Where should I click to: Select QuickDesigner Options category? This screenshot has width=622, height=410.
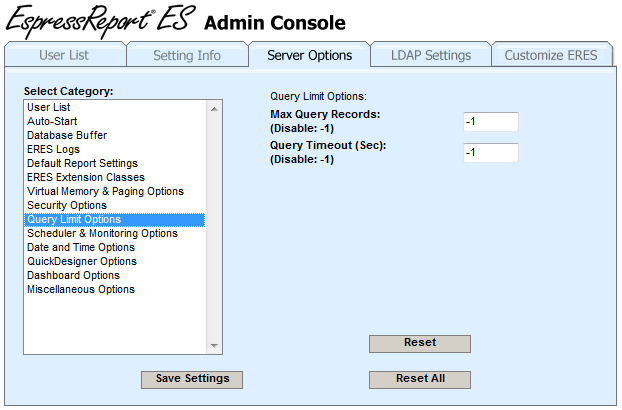(115, 262)
